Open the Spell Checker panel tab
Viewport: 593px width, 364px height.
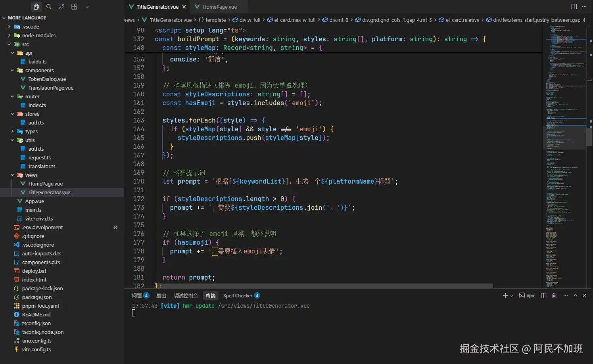[238, 296]
